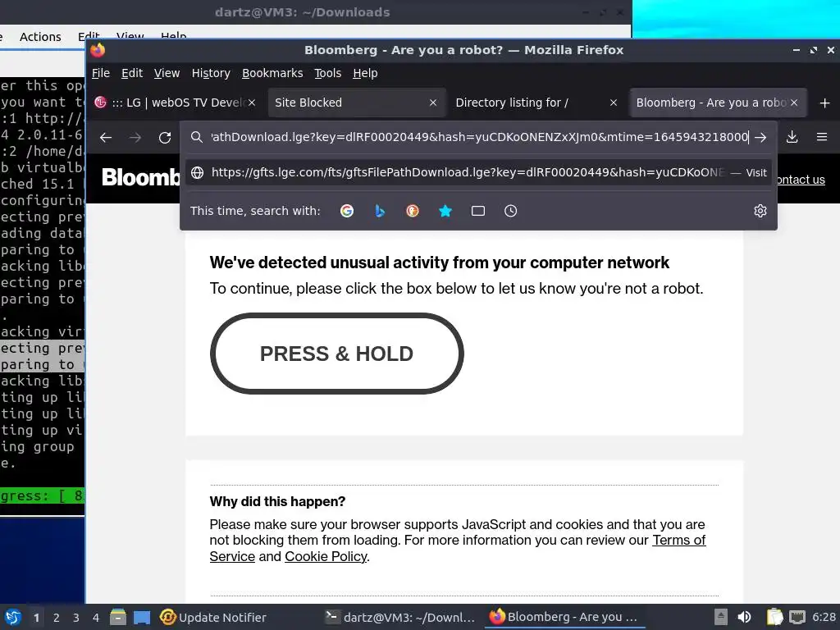Visit the suggested gfts.lge.com URL

pos(478,172)
